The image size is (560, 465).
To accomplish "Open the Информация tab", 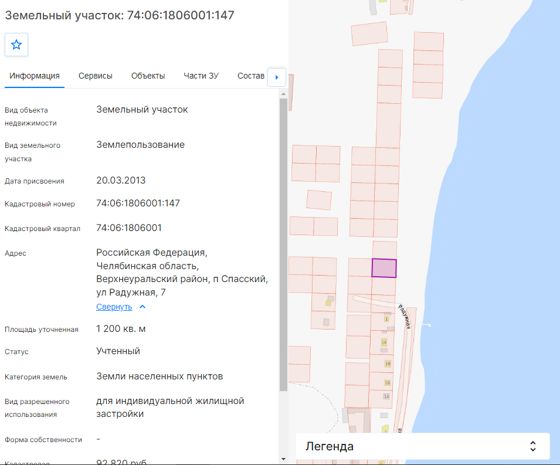I will pos(34,76).
